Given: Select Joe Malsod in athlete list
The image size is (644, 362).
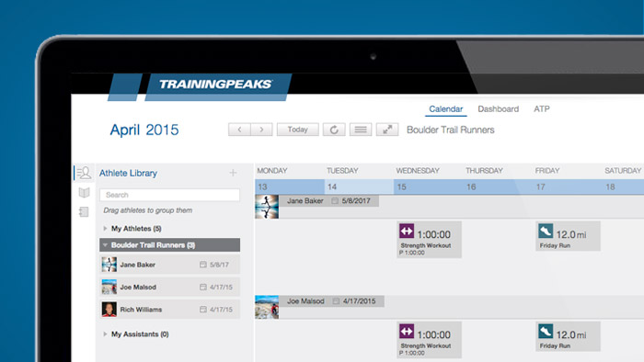Looking at the screenshot, I should (169, 287).
